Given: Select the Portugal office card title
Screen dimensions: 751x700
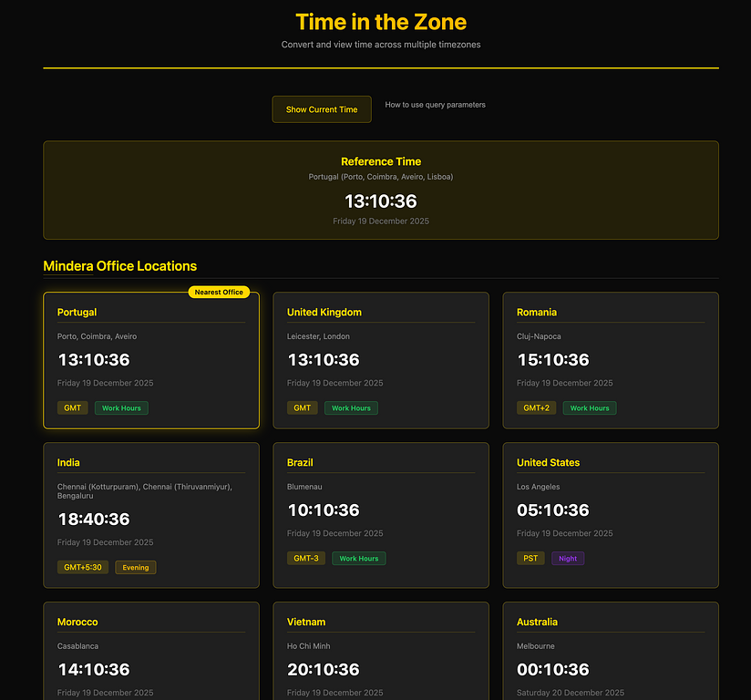Looking at the screenshot, I should [77, 313].
